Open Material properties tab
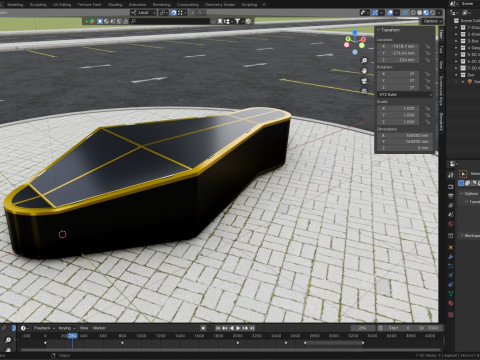Viewport: 480px width, 360px height. [x=451, y=303]
